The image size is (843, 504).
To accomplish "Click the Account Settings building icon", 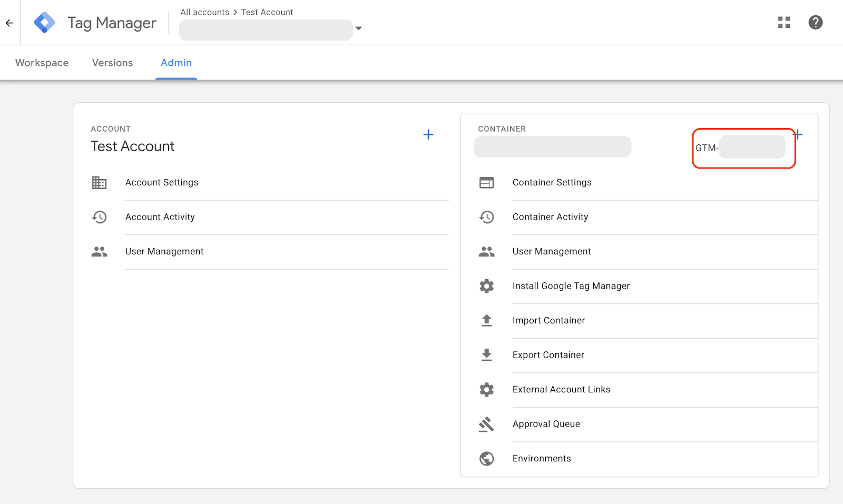I will [99, 182].
